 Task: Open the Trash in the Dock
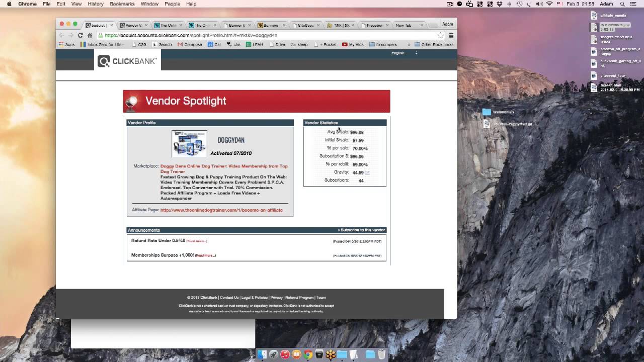coord(381,354)
